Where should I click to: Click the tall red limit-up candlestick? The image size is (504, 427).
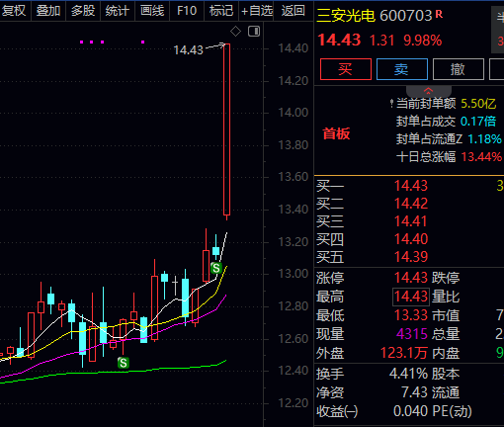click(x=226, y=129)
